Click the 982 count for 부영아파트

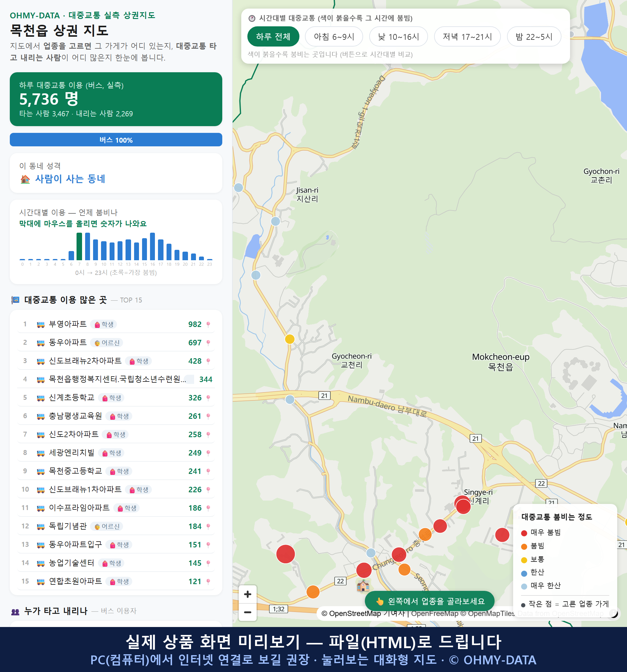(x=195, y=325)
